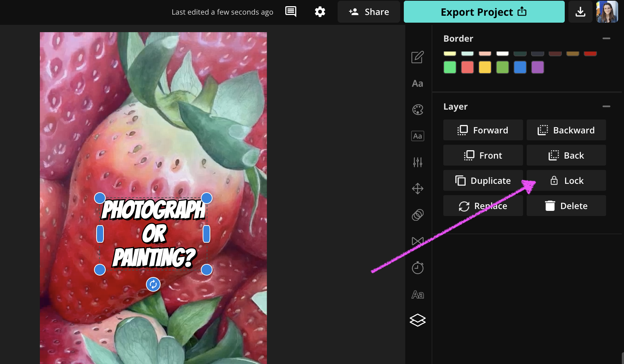Click the Share button

[369, 12]
